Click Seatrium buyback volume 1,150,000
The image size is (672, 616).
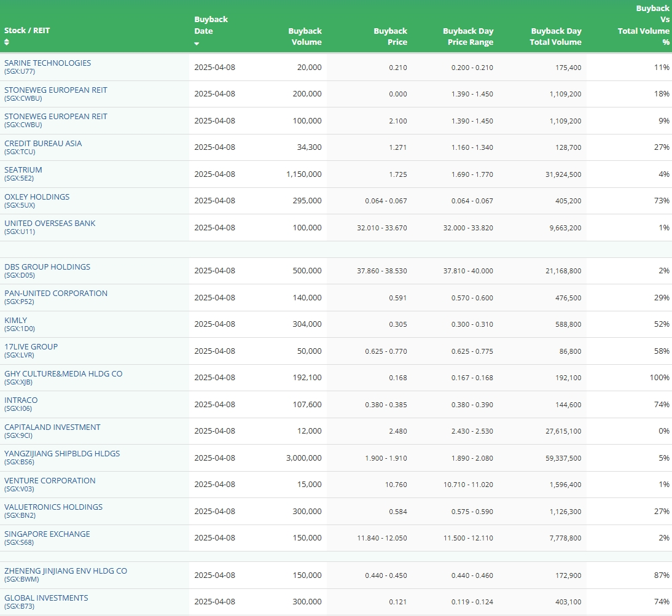(x=304, y=174)
